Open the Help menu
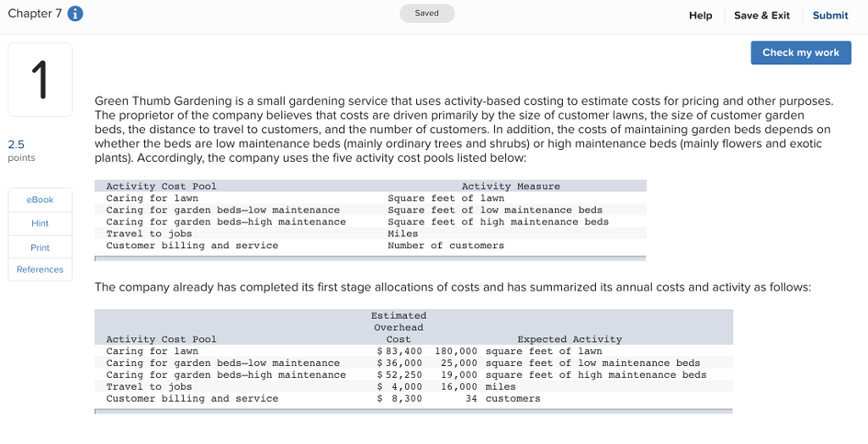The image size is (868, 444). (x=700, y=15)
